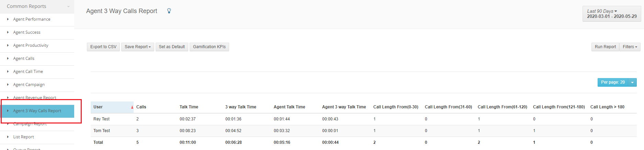Click the arrow icon beside Agent Performance
Viewport: 644px width, 150px height.
[8, 19]
